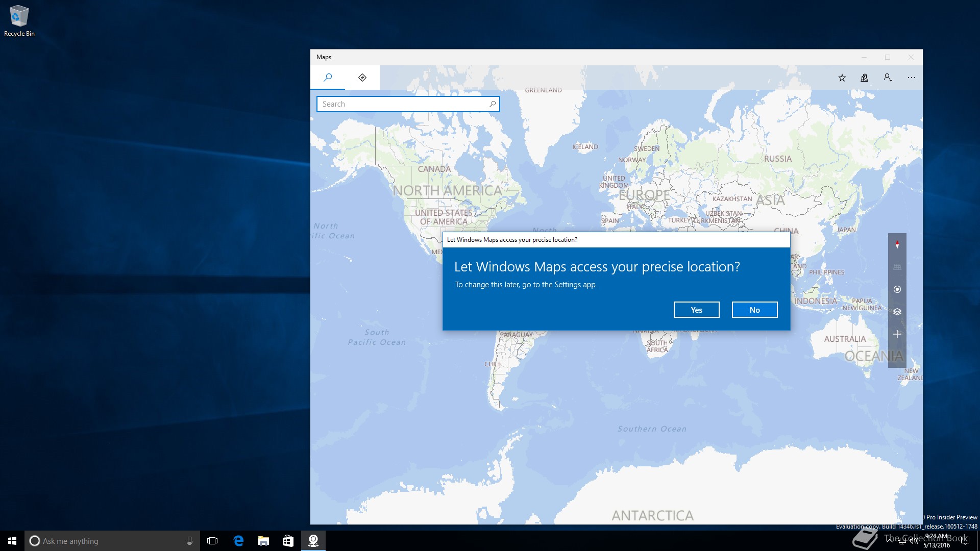Screen dimensions: 980x551
Task: Switch to the Search tab in Maps
Action: [x=328, y=78]
